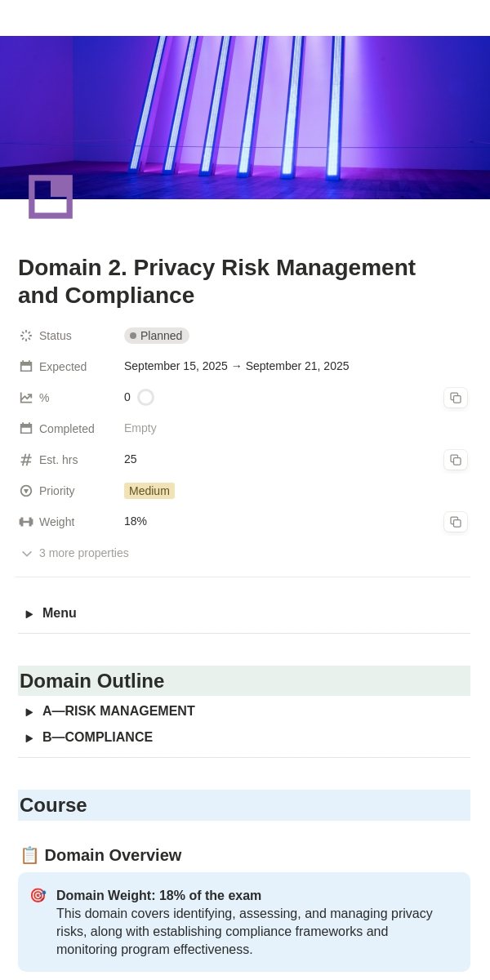
Task: Expand the A—RISK MANAGEMENT section
Action: 29,712
